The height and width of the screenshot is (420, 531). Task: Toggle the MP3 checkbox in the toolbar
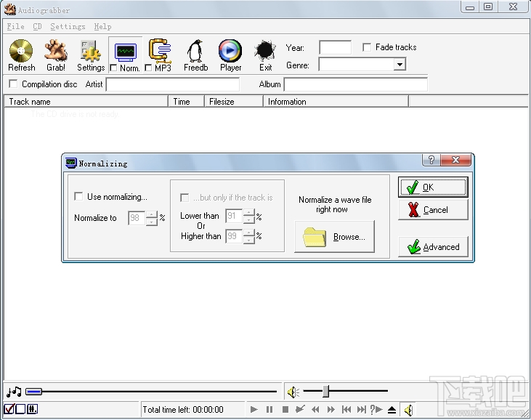(x=148, y=68)
